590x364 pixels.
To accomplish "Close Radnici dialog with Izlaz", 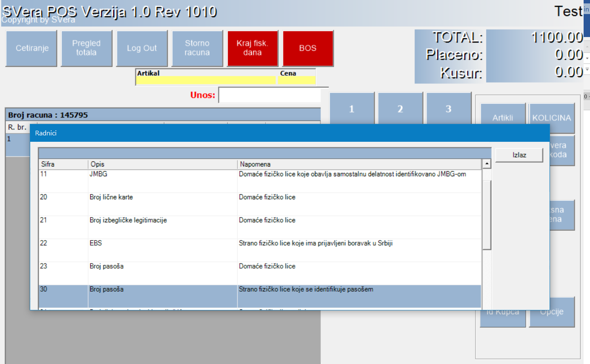I will click(519, 155).
